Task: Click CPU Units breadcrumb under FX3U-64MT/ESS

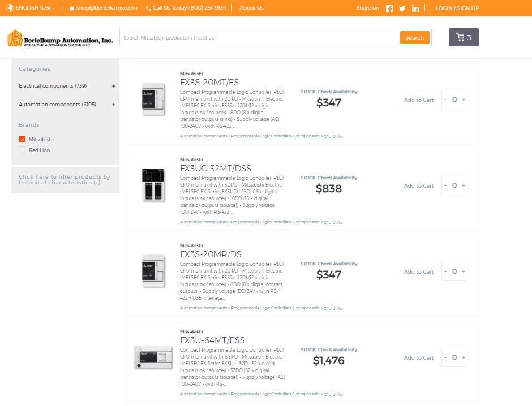Action: [x=333, y=394]
